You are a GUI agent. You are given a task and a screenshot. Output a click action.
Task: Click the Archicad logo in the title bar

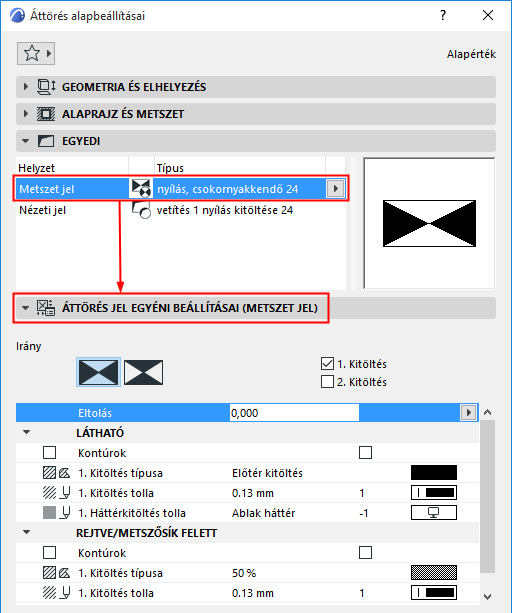click(x=17, y=16)
